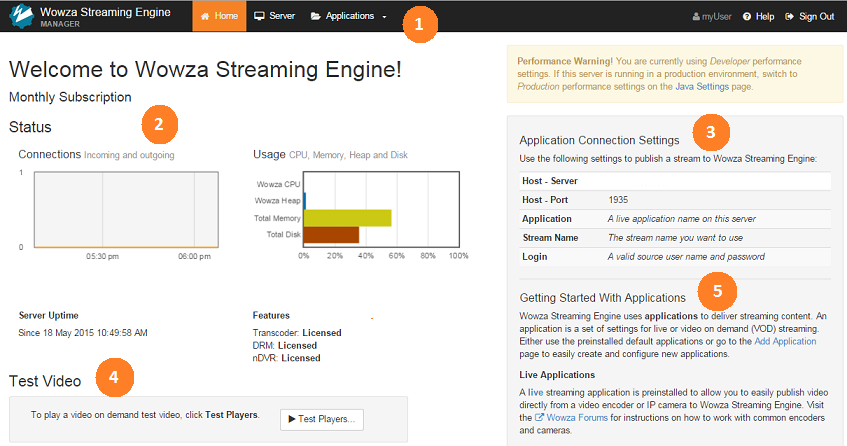
Task: Click the Wowza Streaming Engine title text
Action: pos(105,12)
